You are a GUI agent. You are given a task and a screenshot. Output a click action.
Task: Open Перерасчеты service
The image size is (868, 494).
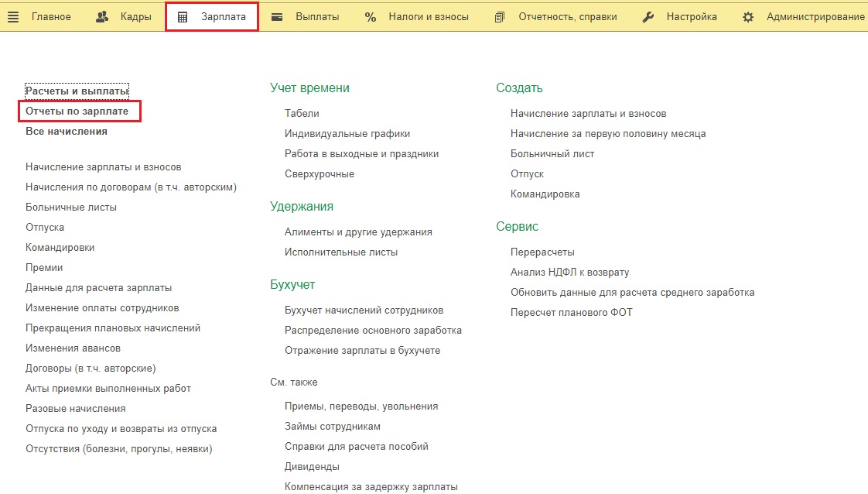coord(542,252)
